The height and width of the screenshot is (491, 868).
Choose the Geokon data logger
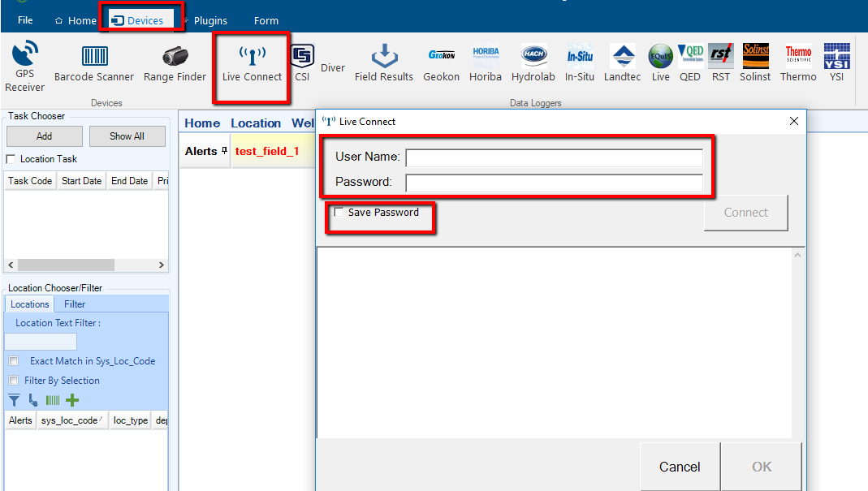(x=441, y=63)
